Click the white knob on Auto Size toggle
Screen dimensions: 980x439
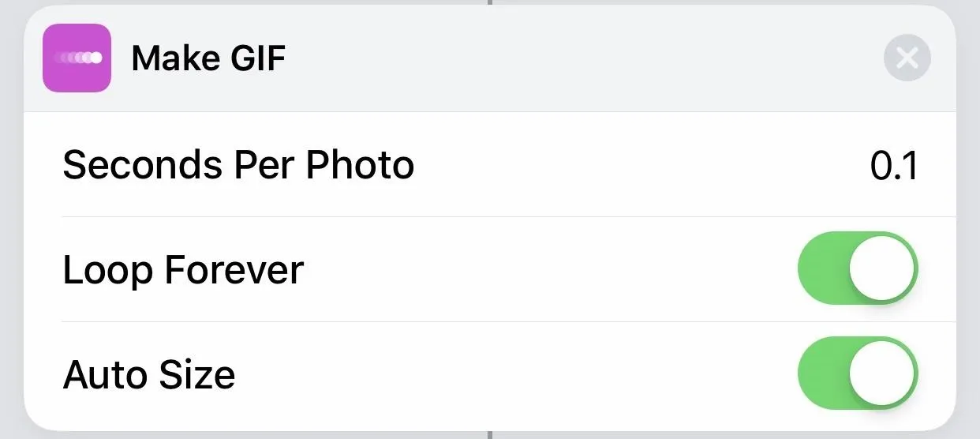pos(881,373)
